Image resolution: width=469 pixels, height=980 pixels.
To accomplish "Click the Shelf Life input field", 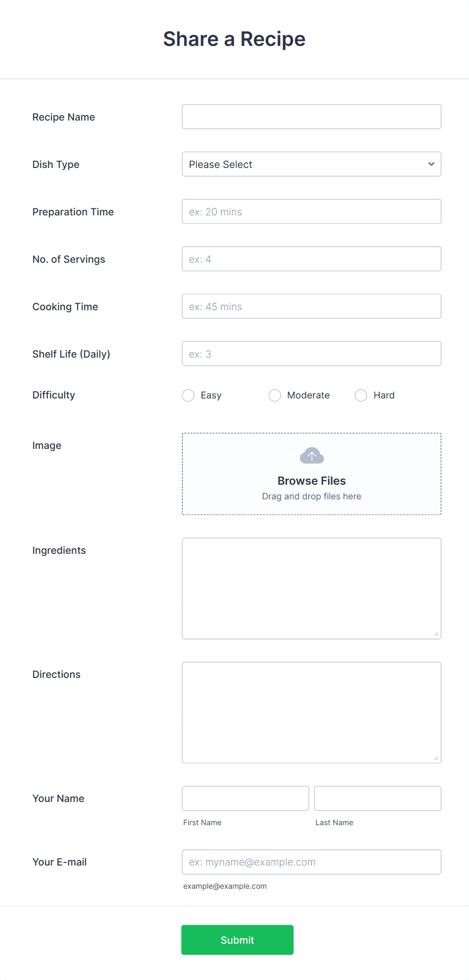I will (311, 354).
